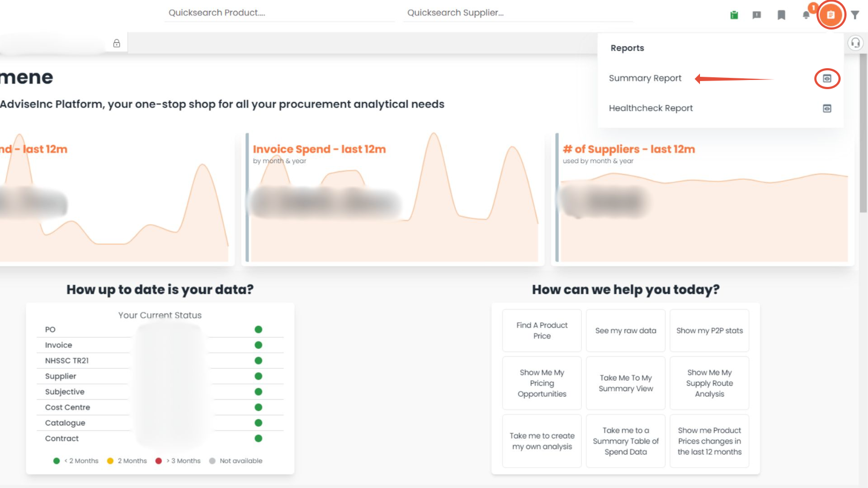
Task: Open the feedback speech-bubble icon
Action: pyautogui.click(x=757, y=15)
